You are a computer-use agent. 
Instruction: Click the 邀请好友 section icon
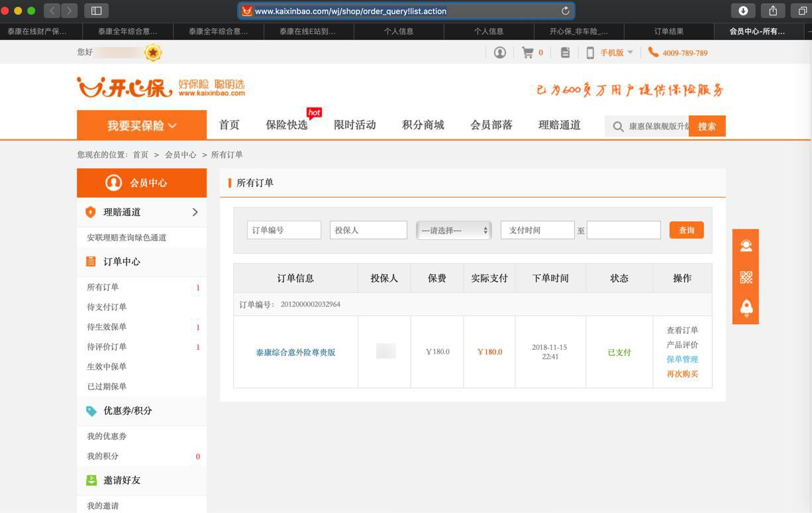pyautogui.click(x=91, y=481)
